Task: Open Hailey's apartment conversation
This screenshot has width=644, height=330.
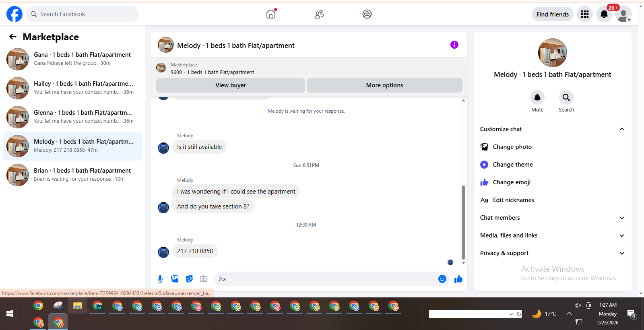Action: tap(72, 88)
